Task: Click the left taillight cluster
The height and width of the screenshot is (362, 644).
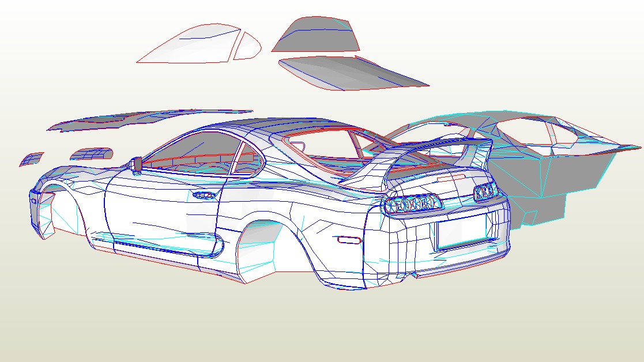Action: (412, 203)
